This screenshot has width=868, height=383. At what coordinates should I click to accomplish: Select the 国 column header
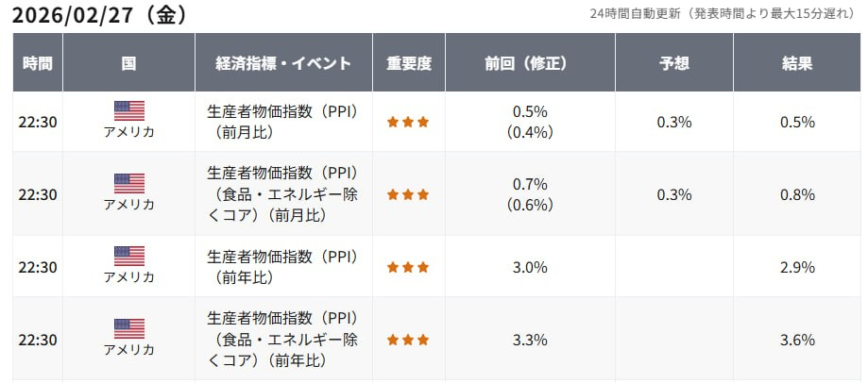tap(128, 64)
